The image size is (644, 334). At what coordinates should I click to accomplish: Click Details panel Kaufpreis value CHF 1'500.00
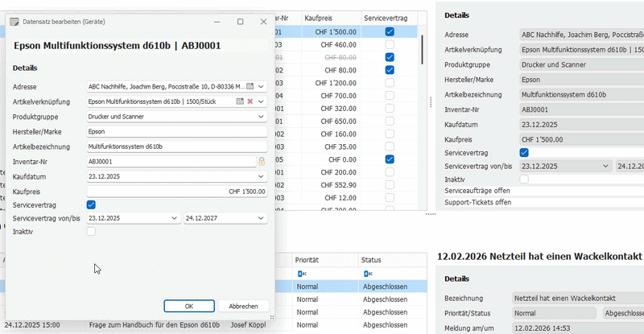tap(581, 139)
